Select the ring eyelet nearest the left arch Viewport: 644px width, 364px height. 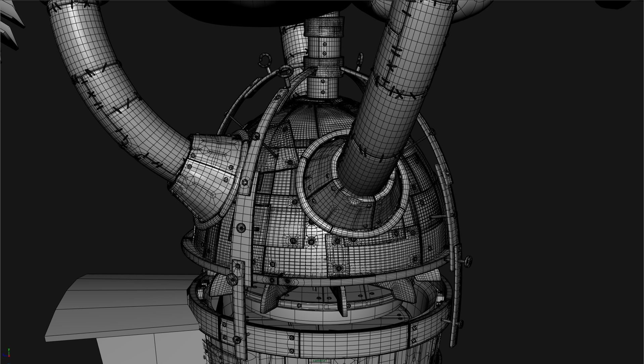[x=285, y=71]
